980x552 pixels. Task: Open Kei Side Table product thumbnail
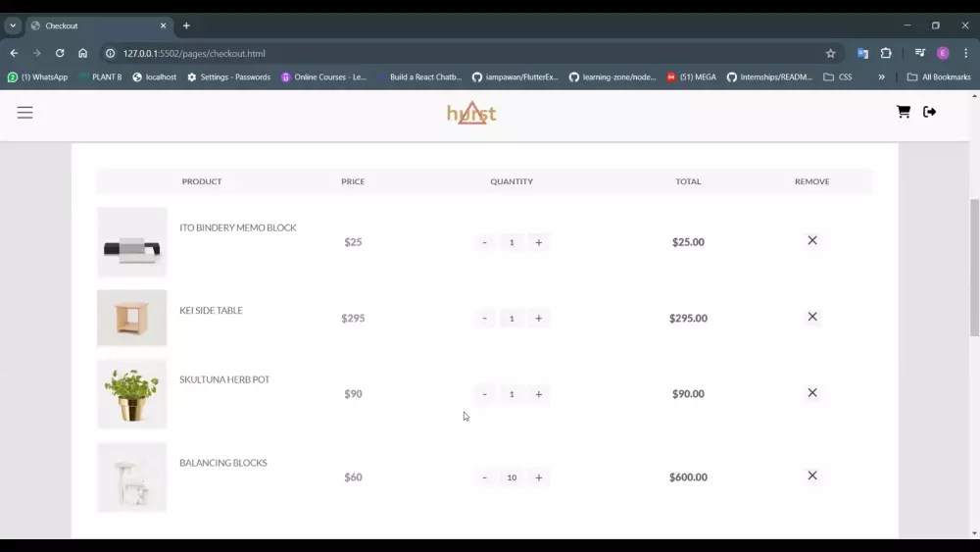click(x=132, y=319)
